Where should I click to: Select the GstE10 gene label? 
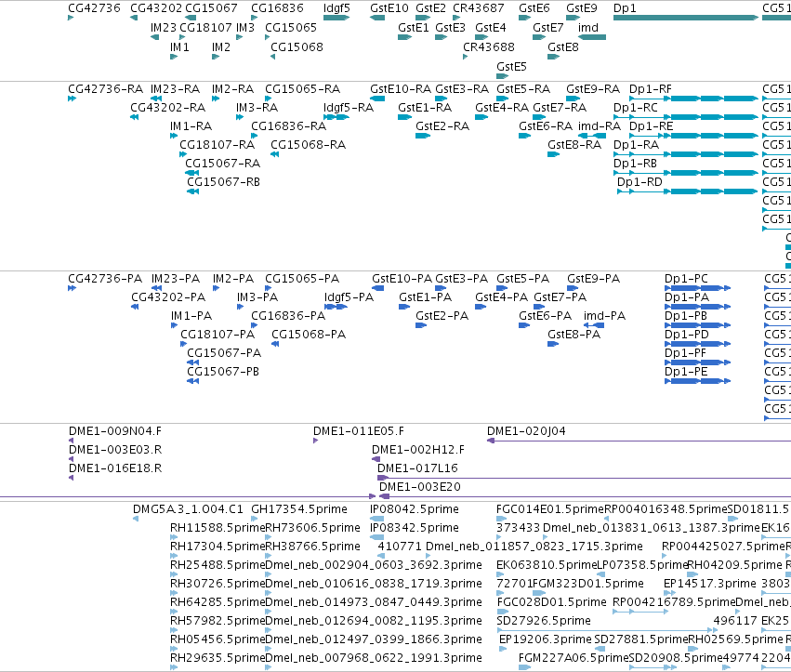pyautogui.click(x=389, y=8)
